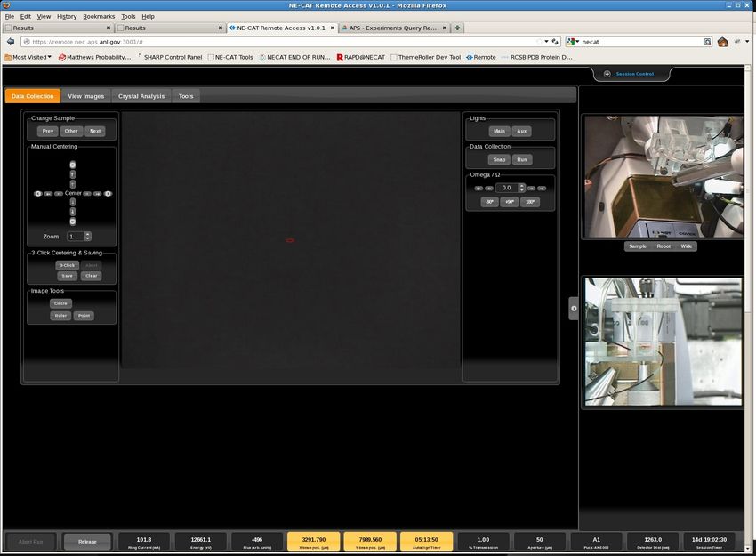Rotate omega by 180 degrees
Screen dimensions: 756x556
click(530, 202)
